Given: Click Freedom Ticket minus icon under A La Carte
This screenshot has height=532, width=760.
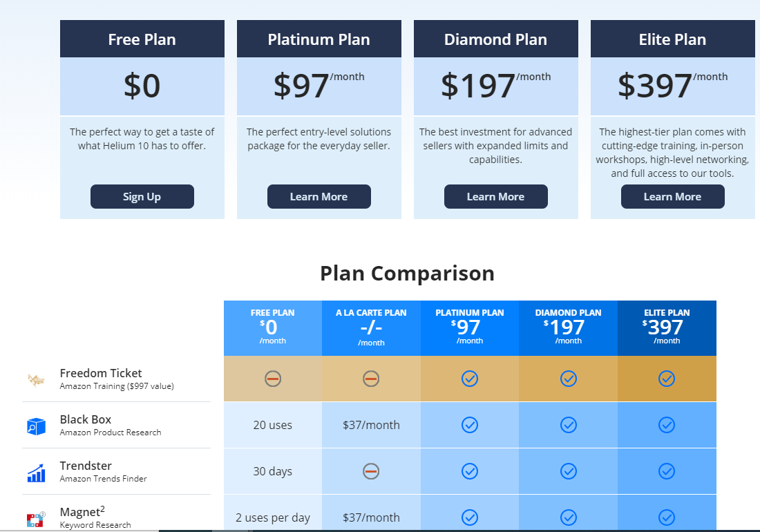Looking at the screenshot, I should [x=371, y=379].
